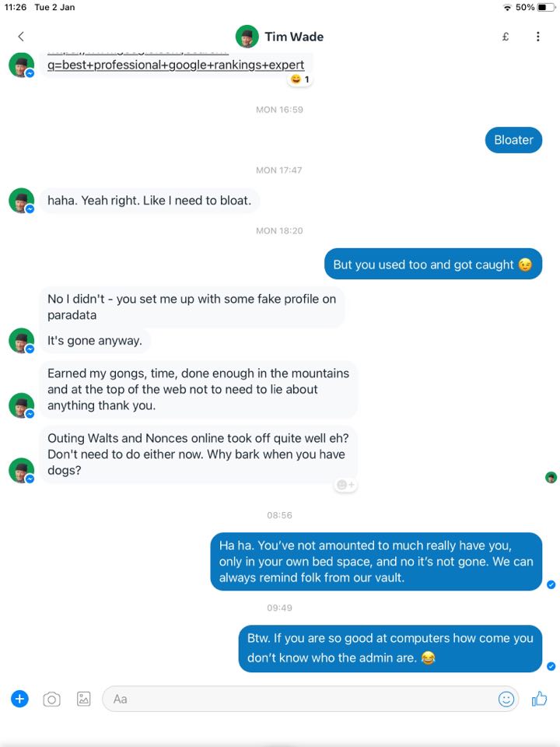Screen dimensions: 560x747
Task: Open the camera to take a photo
Action: tap(51, 699)
